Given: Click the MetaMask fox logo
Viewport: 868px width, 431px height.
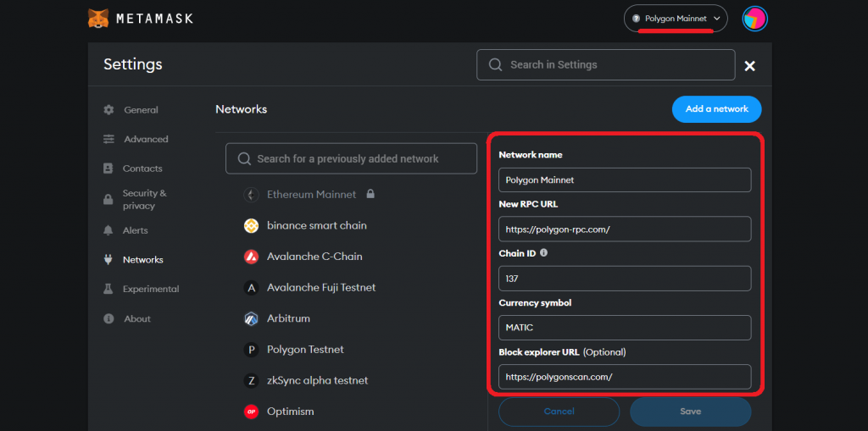Looking at the screenshot, I should [98, 18].
